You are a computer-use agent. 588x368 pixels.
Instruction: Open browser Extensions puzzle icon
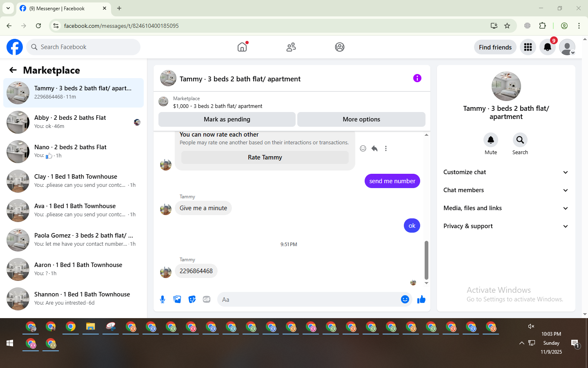543,26
